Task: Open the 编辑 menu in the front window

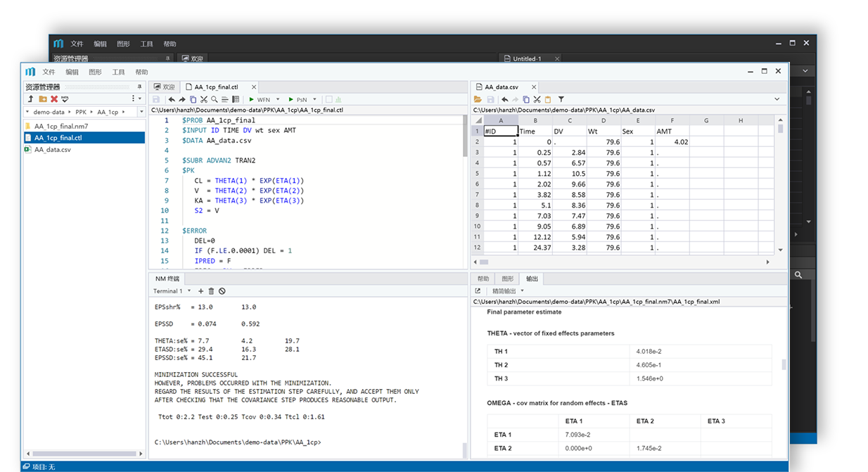Action: pos(72,72)
